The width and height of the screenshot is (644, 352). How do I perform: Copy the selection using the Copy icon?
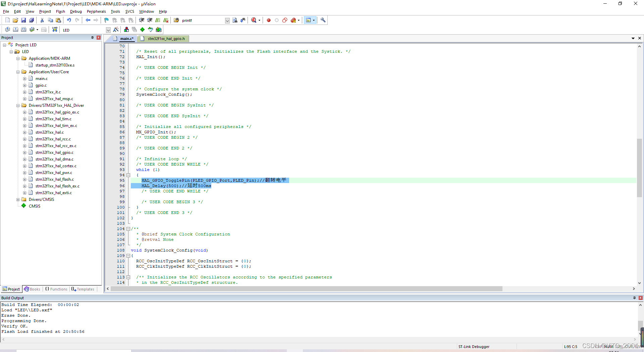(50, 20)
